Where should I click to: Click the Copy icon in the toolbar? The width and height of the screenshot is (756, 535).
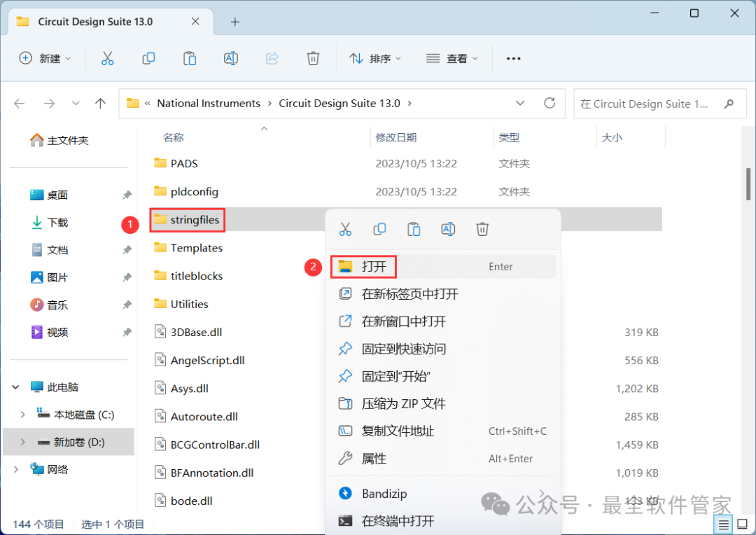click(148, 58)
